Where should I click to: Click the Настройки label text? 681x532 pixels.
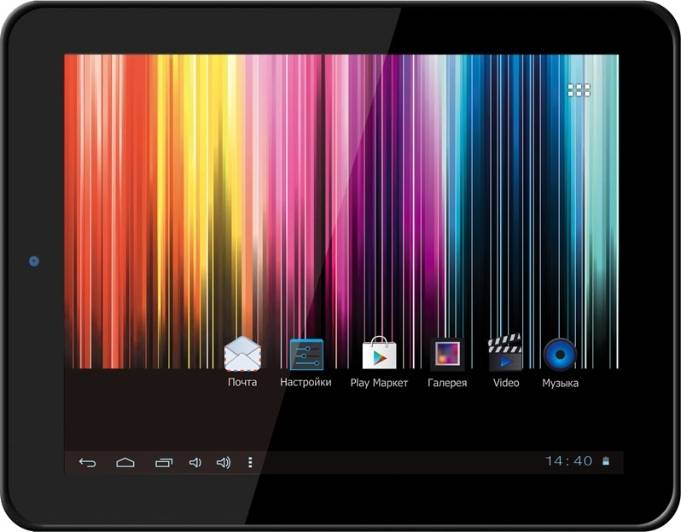(306, 382)
